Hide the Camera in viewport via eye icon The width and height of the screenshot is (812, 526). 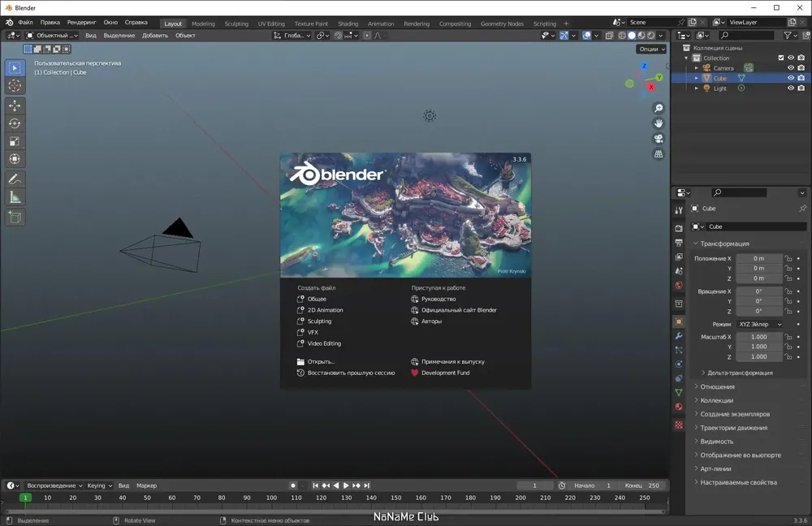(790, 68)
